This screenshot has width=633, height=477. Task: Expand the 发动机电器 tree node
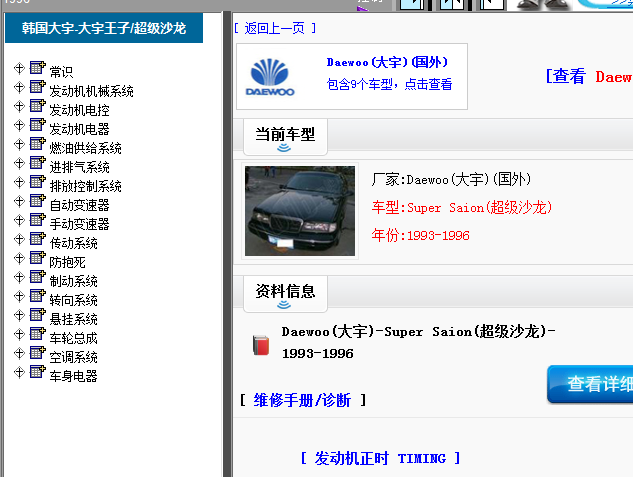click(19, 125)
